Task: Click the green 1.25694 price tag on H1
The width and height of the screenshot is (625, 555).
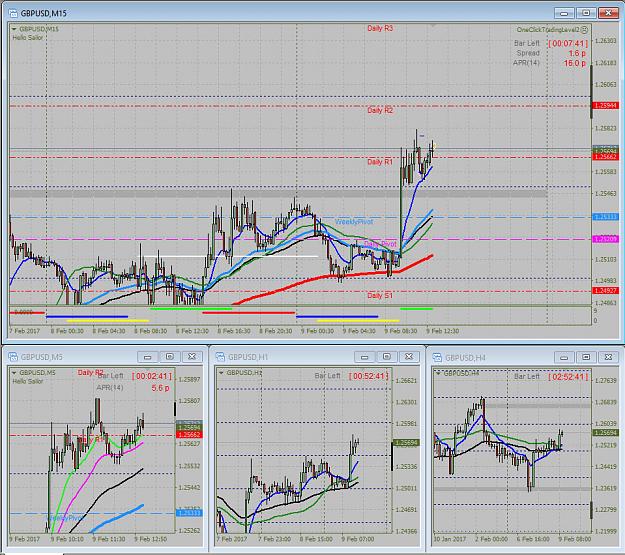Action: pyautogui.click(x=406, y=443)
